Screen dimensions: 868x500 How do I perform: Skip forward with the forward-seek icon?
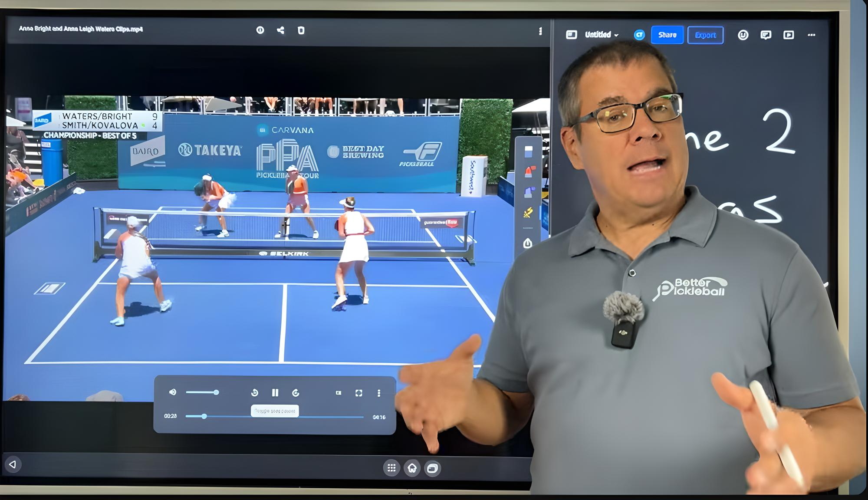296,393
